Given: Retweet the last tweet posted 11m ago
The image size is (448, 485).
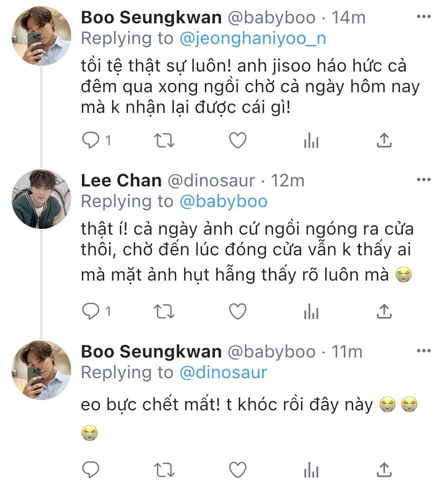Looking at the screenshot, I should 164,470.
